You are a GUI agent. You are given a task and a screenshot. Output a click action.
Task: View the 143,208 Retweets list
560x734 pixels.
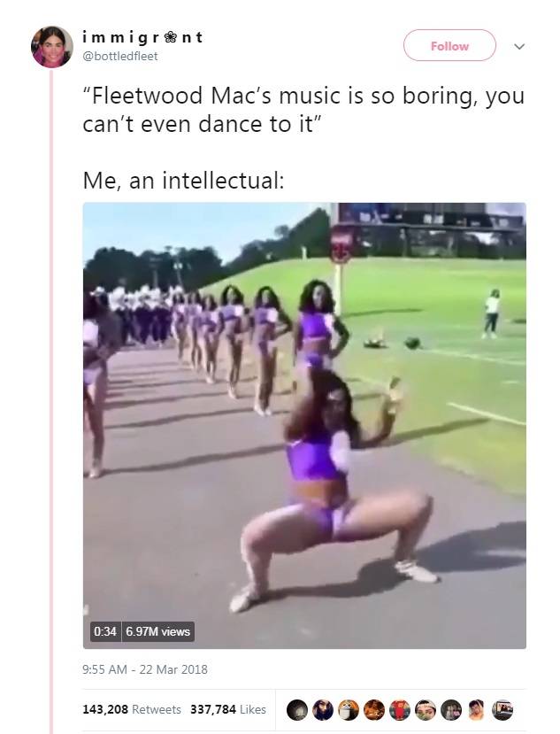point(132,710)
